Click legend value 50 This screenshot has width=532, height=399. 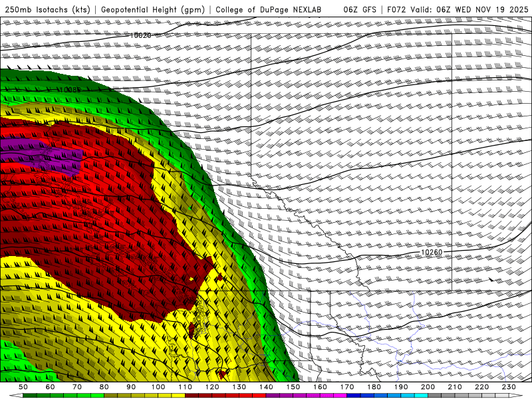23,387
